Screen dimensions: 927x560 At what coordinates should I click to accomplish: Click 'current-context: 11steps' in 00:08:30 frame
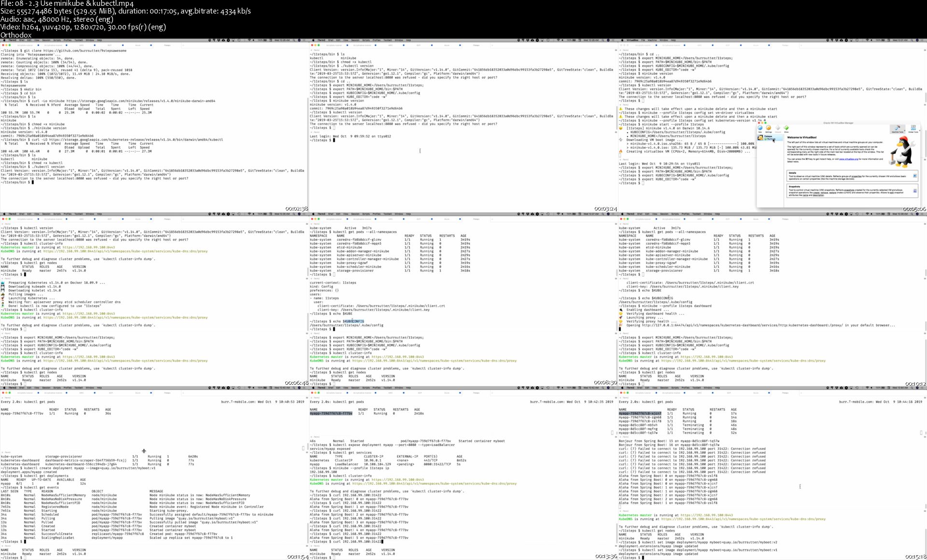click(x=333, y=282)
